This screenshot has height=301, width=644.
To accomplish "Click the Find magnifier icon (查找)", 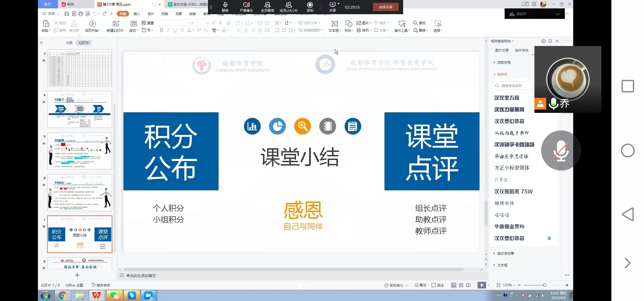I will pos(415,23).
